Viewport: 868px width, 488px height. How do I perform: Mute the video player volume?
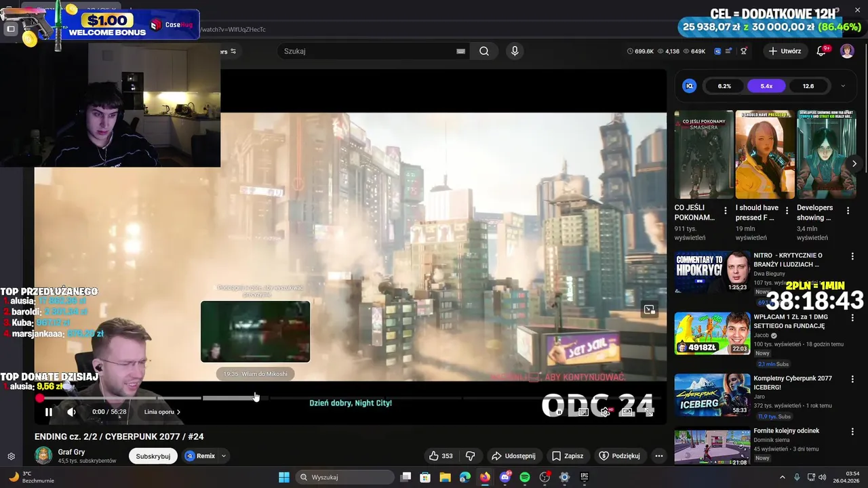tap(72, 412)
